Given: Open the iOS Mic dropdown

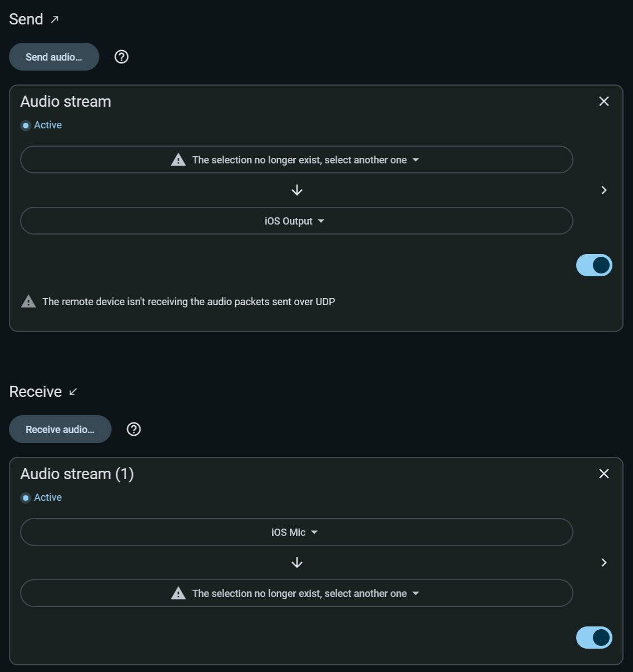Looking at the screenshot, I should [x=296, y=532].
